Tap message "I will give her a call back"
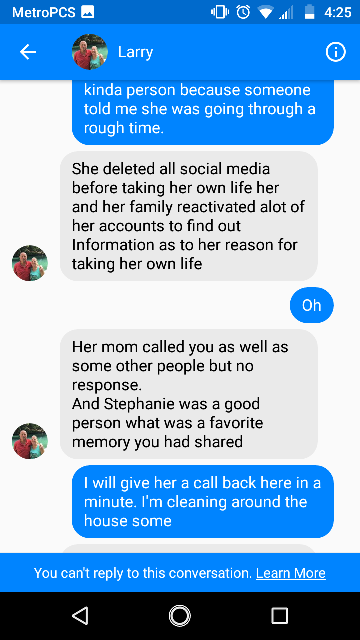Viewport: 360px width, 640px height. click(x=203, y=502)
